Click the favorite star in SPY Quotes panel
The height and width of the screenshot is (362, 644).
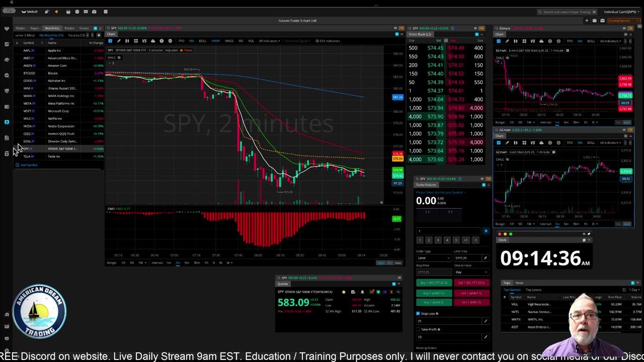tap(344, 292)
